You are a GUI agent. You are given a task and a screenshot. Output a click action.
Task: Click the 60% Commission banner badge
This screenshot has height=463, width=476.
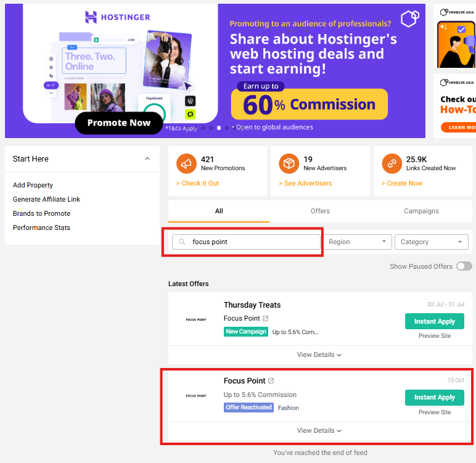click(310, 104)
